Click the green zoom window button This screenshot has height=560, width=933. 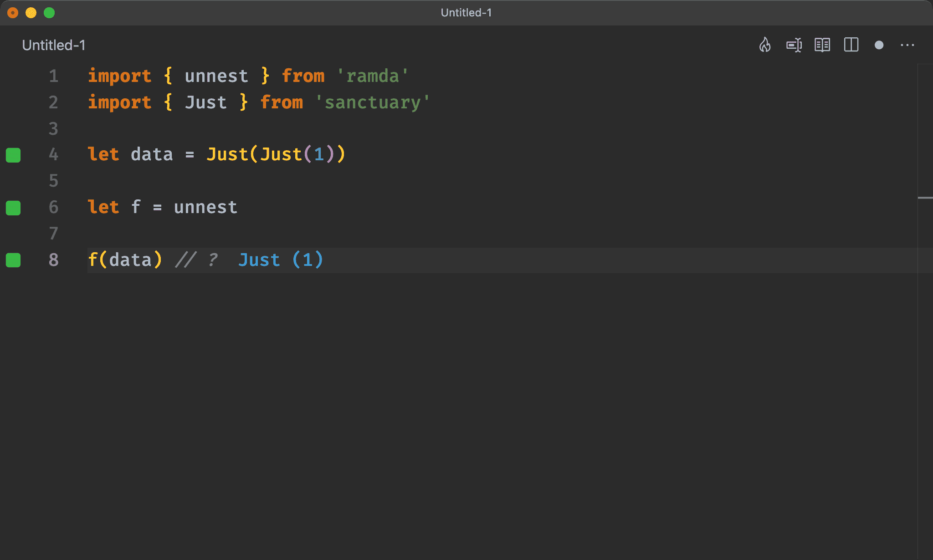click(x=49, y=13)
